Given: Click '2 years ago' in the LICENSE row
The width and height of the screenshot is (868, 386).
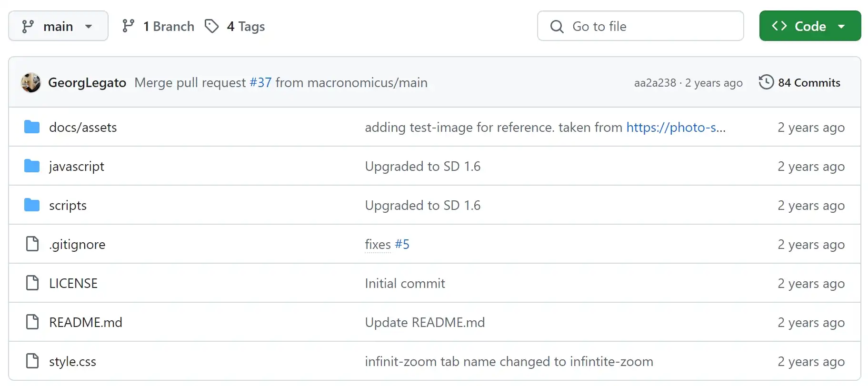Looking at the screenshot, I should coord(811,283).
